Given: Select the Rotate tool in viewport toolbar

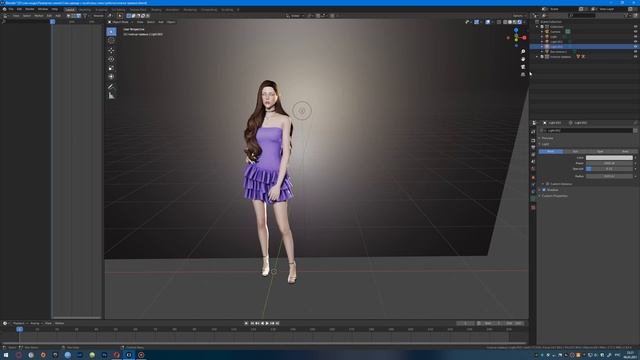Looking at the screenshot, I should coord(111,59).
